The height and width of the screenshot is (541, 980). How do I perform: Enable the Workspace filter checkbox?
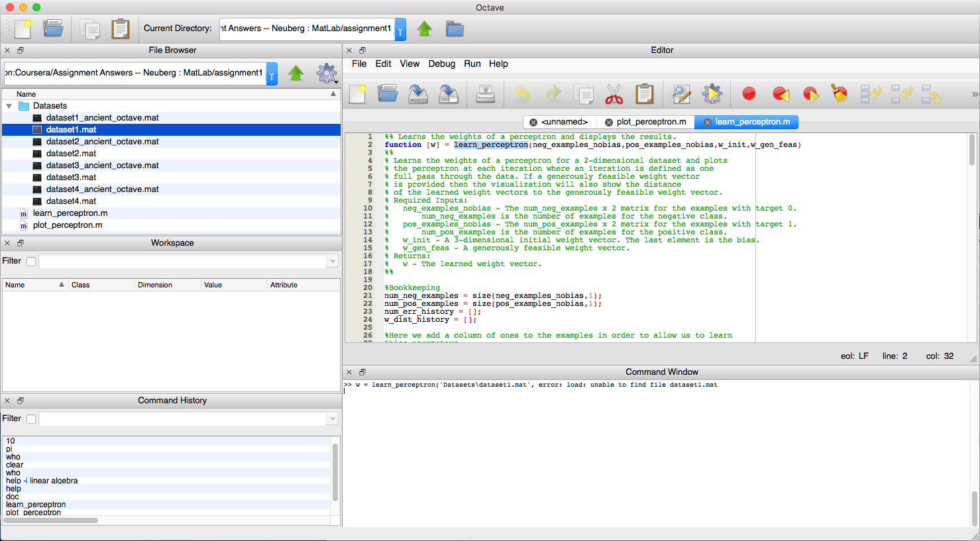31,261
